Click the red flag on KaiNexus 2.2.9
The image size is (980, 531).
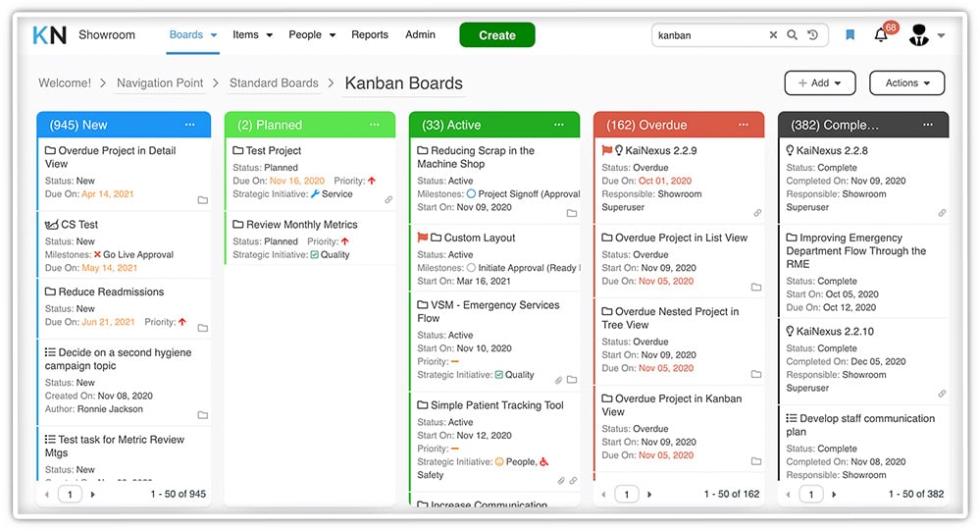(606, 151)
